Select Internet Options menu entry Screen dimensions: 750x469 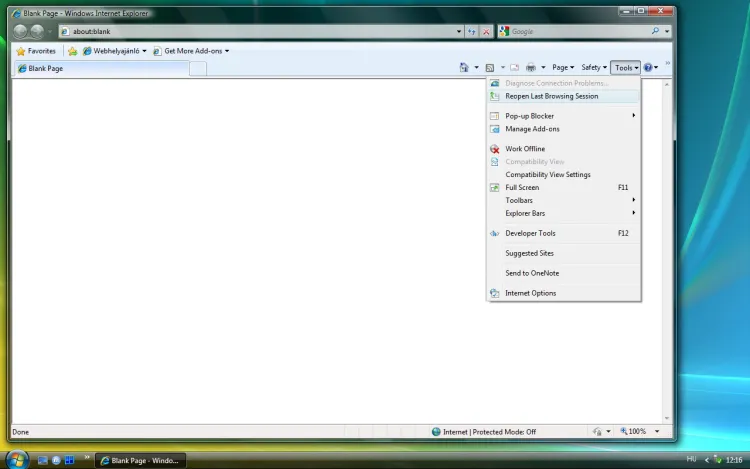point(530,293)
